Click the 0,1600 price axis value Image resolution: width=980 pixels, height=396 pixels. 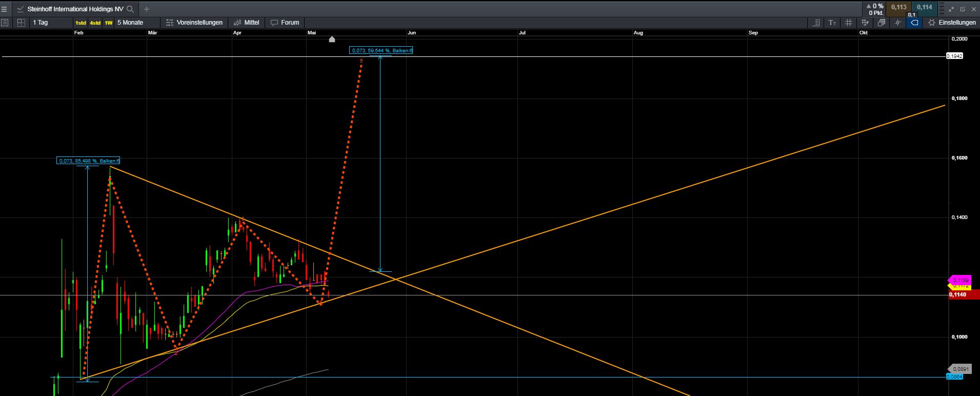(959, 158)
